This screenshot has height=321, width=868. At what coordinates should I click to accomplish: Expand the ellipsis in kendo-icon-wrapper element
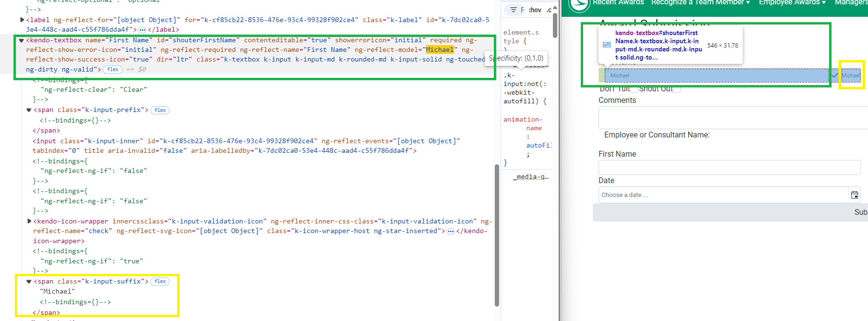[450, 231]
